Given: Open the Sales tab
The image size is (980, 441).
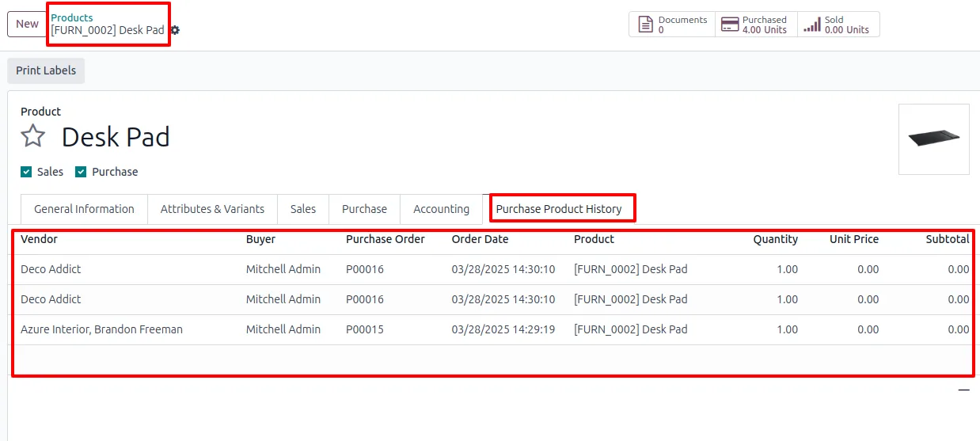Looking at the screenshot, I should (303, 209).
